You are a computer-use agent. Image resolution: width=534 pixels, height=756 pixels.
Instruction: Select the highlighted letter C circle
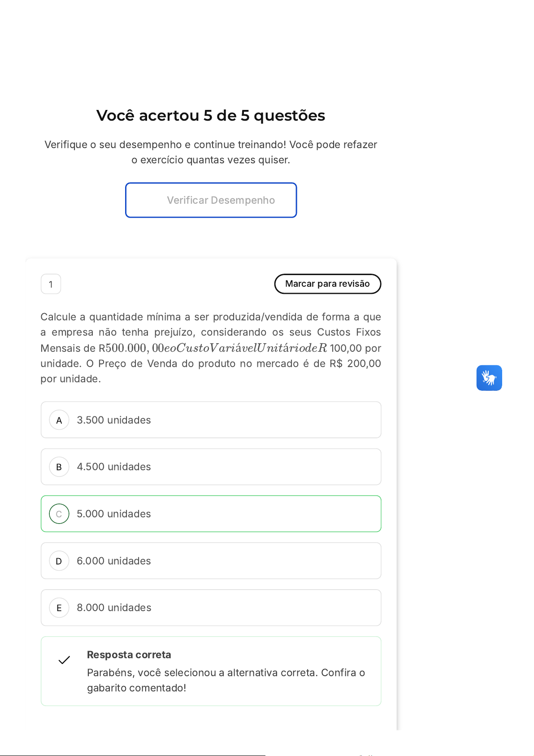[x=59, y=514]
